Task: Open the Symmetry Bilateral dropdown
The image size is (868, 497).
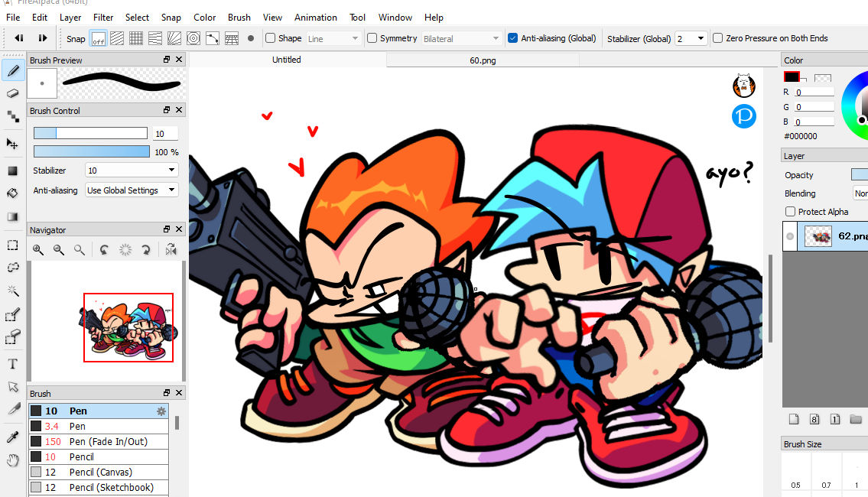Action: pyautogui.click(x=462, y=39)
